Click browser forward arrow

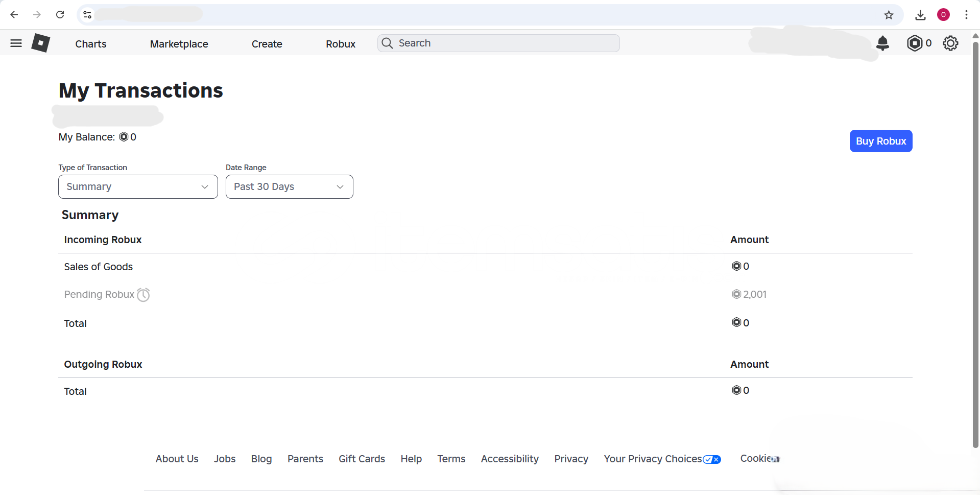37,15
